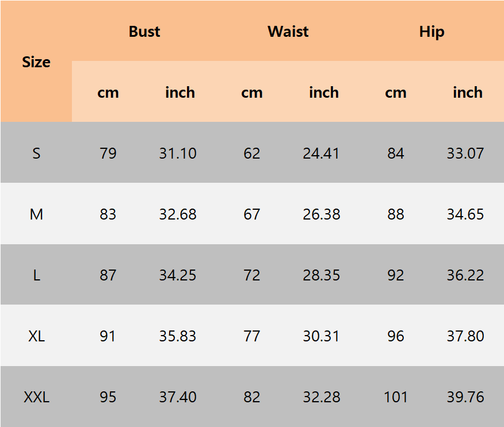Click hip inch value 33.07
The image size is (504, 427).
coord(465,153)
